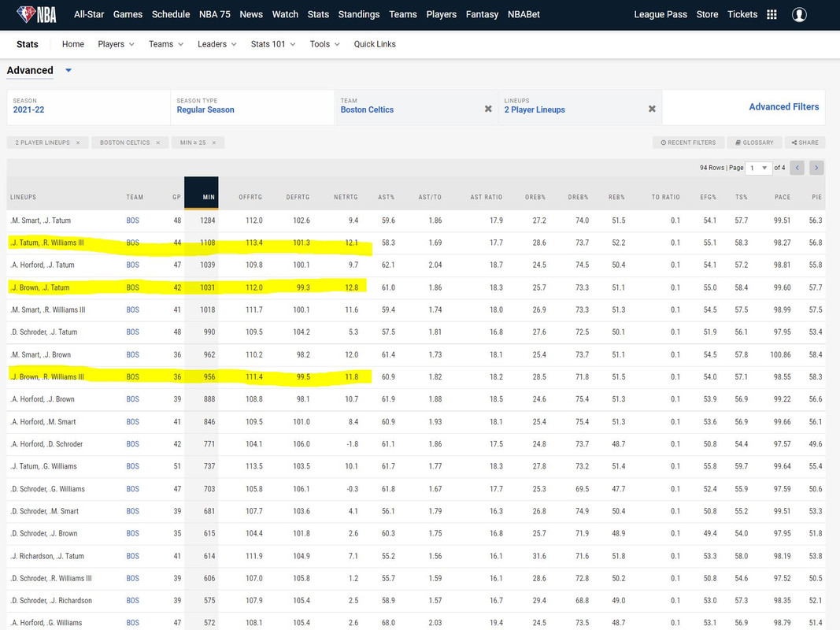Open NBA 75 in top navigation
This screenshot has width=840, height=630.
coord(215,14)
